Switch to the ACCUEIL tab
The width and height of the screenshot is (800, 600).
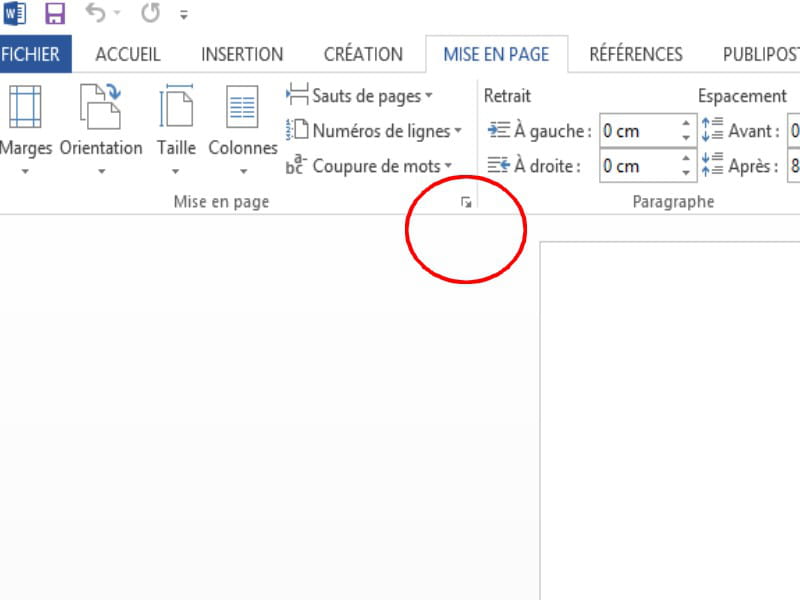pyautogui.click(x=129, y=54)
